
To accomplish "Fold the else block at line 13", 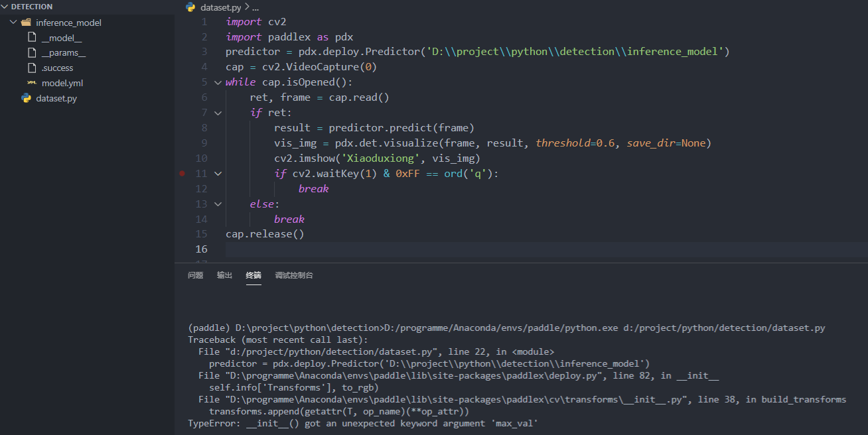I will click(218, 204).
